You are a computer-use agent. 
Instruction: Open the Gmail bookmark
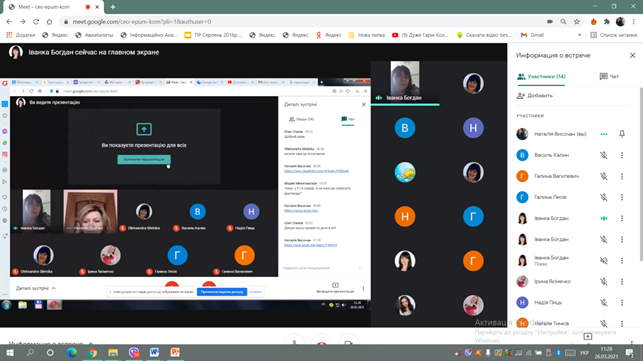pyautogui.click(x=532, y=35)
